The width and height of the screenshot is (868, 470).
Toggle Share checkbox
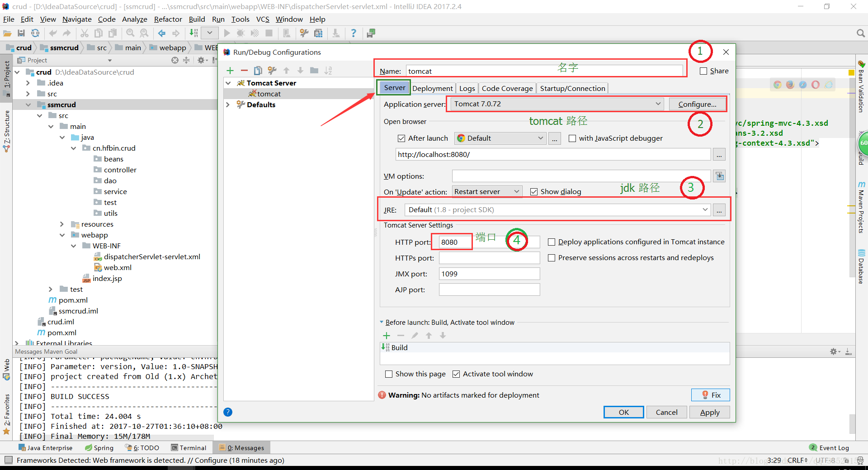[x=703, y=71]
